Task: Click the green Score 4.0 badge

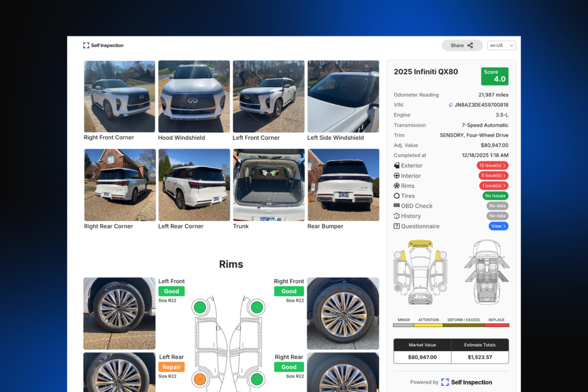Action: tap(494, 76)
